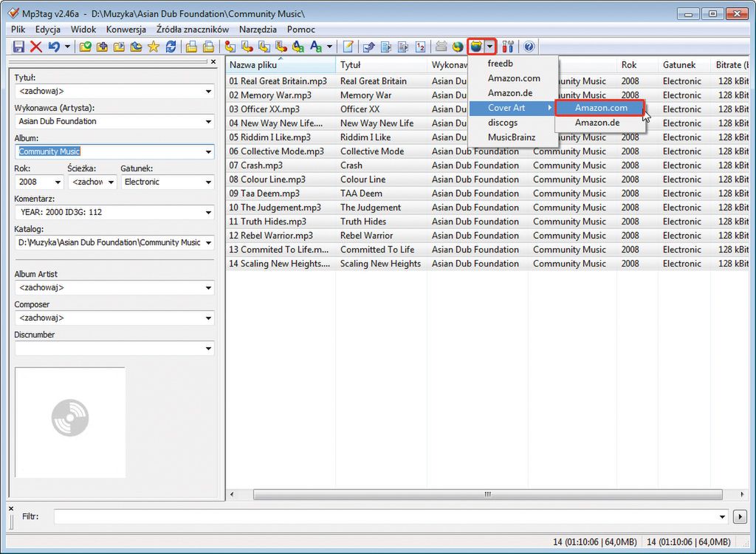Image resolution: width=756 pixels, height=554 pixels.
Task: Click the red X remove tag icon
Action: pos(35,47)
